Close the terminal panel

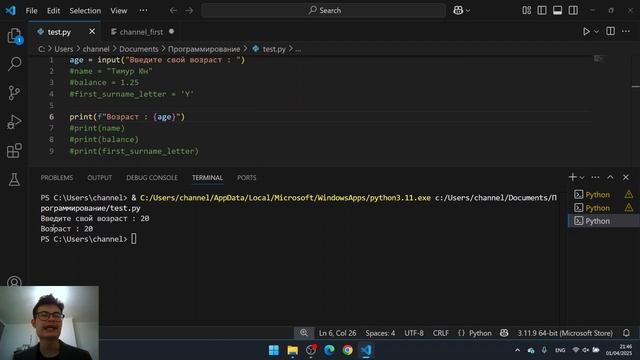[x=626, y=177]
